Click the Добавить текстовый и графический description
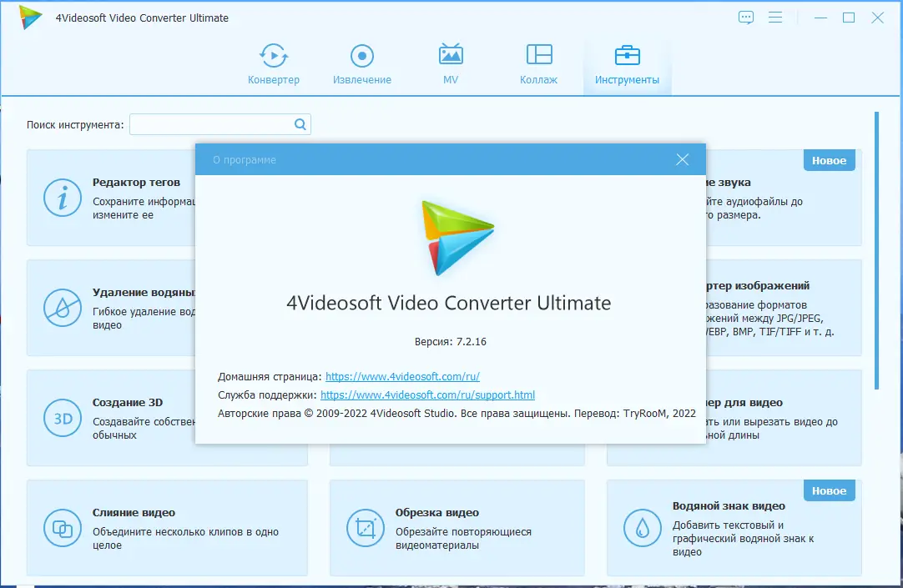 [743, 539]
